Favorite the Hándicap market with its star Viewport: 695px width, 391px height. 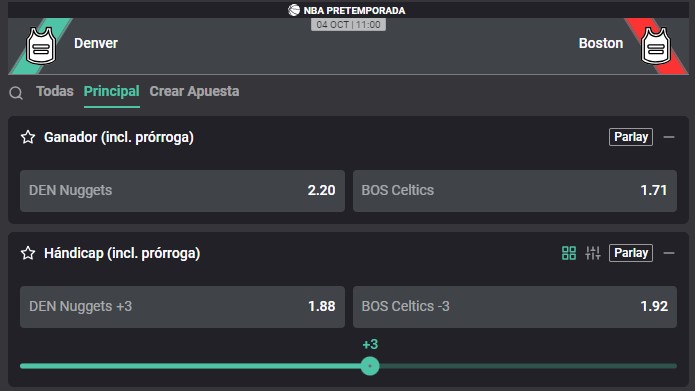pyautogui.click(x=28, y=253)
